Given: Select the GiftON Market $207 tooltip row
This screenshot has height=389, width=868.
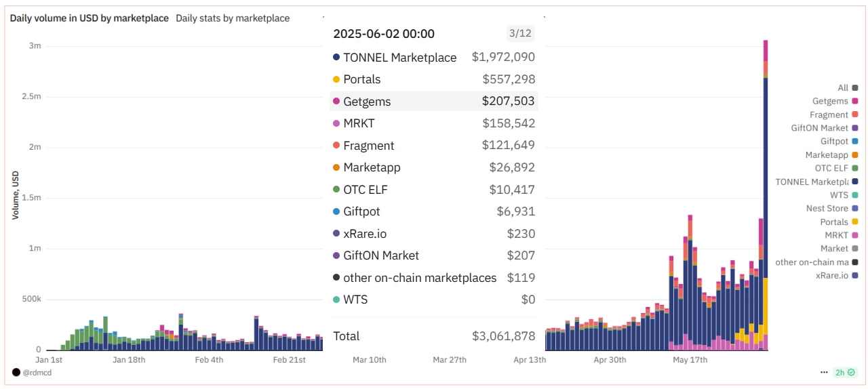Looking at the screenshot, I should pos(434,255).
